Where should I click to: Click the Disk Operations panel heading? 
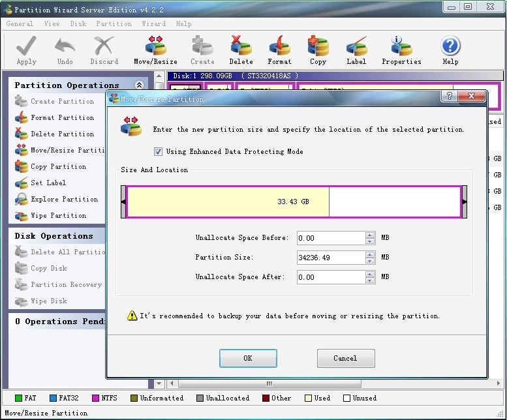point(54,236)
